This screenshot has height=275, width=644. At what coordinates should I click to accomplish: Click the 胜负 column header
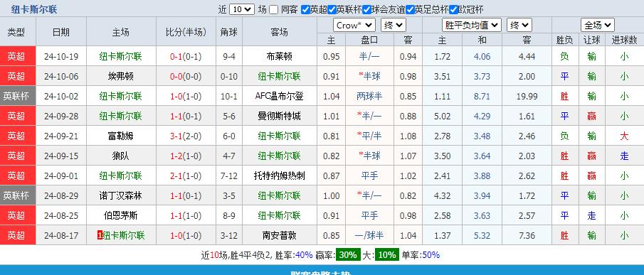pos(565,40)
